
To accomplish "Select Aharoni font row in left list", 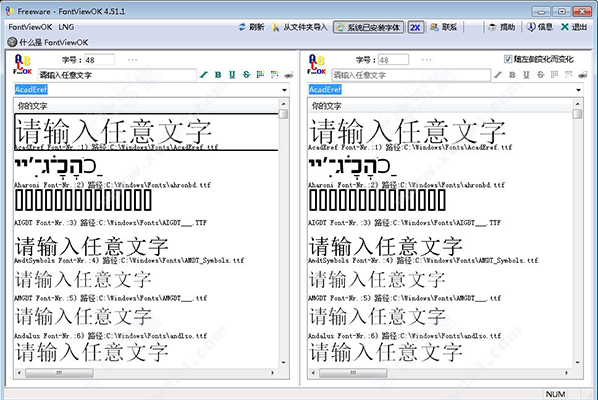I will pos(146,171).
